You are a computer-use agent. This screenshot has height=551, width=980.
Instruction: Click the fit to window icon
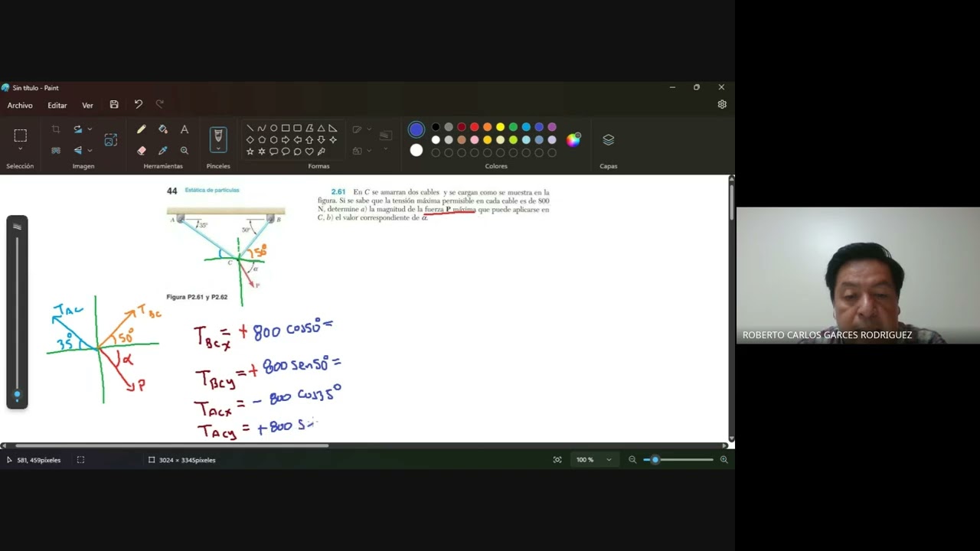pyautogui.click(x=557, y=460)
